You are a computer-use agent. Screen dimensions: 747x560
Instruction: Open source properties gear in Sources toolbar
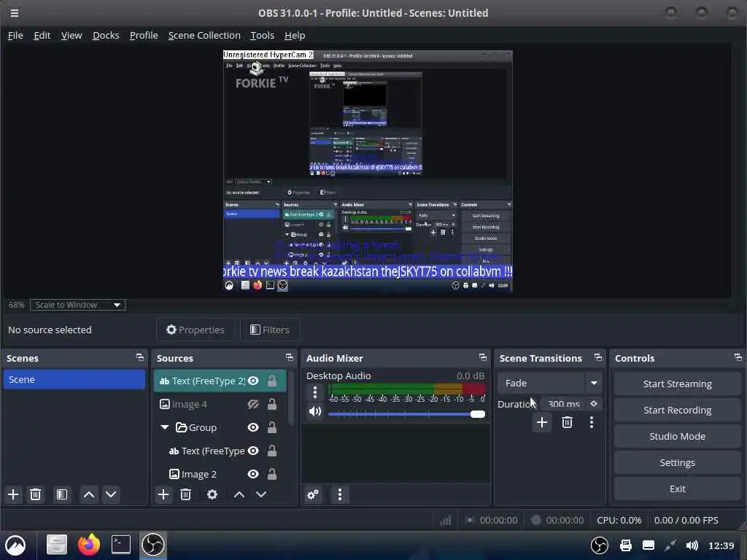pyautogui.click(x=212, y=494)
